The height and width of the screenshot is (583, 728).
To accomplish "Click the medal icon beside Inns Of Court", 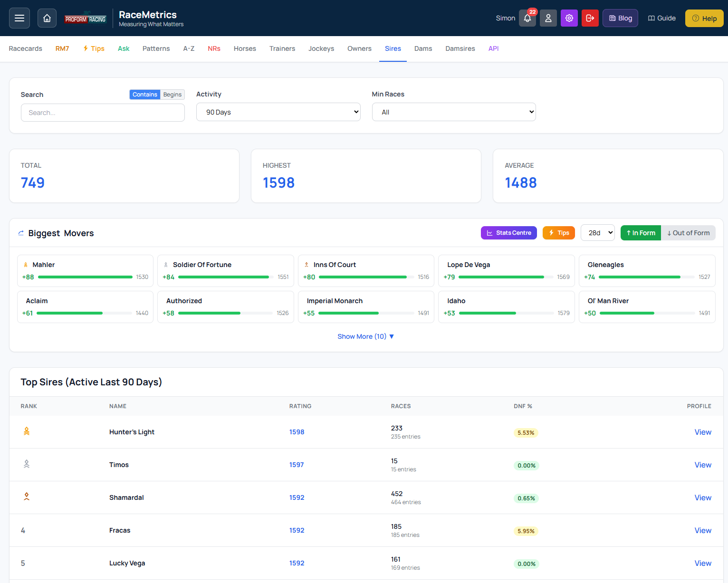I will click(x=307, y=265).
